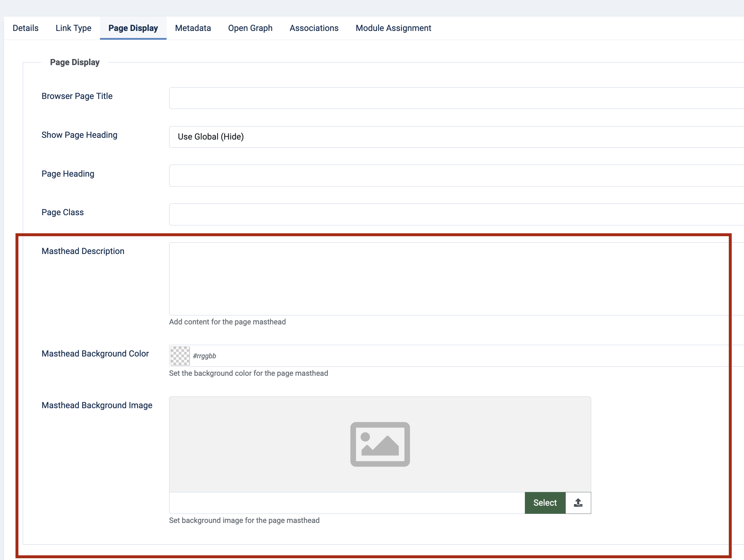
Task: Click the Masthead Background Image label
Action: coord(97,405)
